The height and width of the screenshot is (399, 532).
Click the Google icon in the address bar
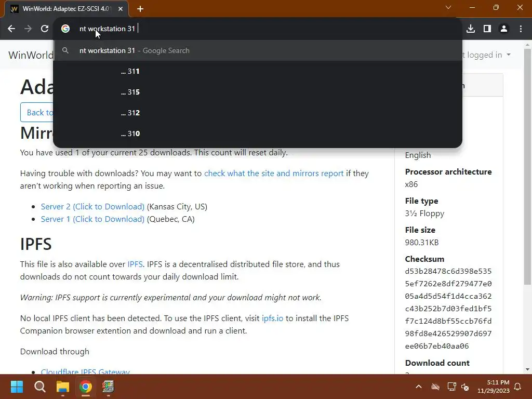(x=65, y=29)
